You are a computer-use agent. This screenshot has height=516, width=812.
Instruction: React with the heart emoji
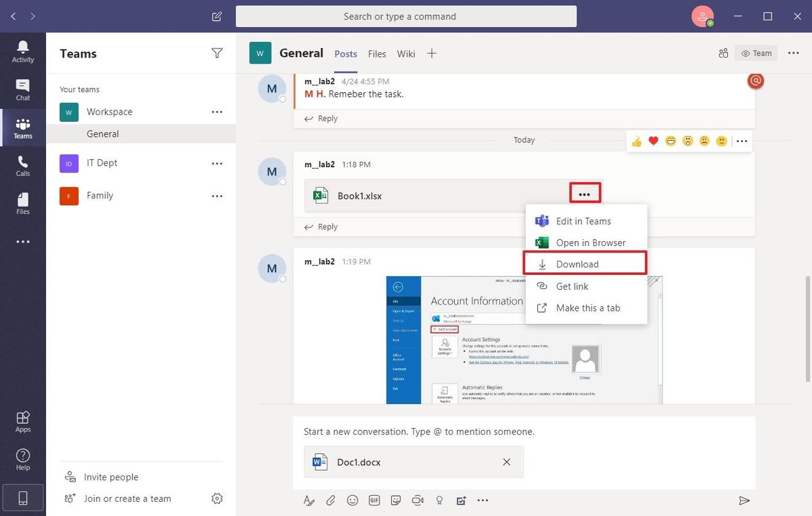(652, 141)
